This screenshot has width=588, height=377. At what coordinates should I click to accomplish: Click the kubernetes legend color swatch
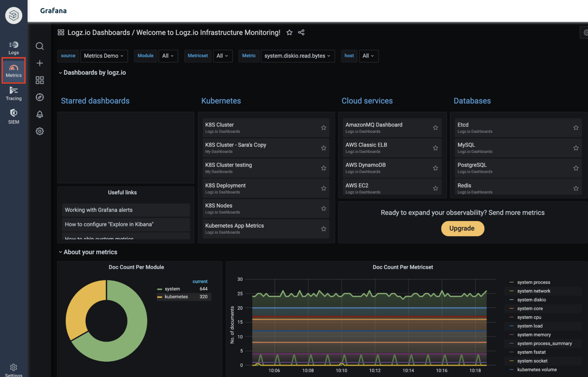pyautogui.click(x=159, y=297)
